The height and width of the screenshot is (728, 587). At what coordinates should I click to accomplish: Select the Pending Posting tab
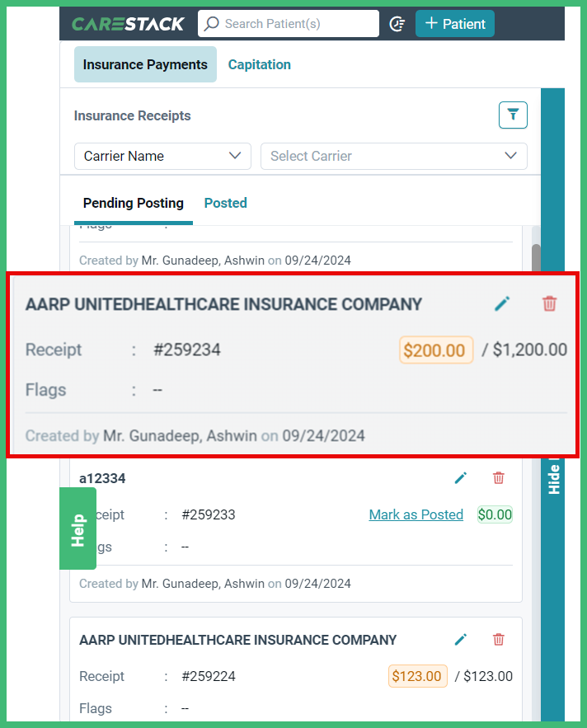click(133, 203)
